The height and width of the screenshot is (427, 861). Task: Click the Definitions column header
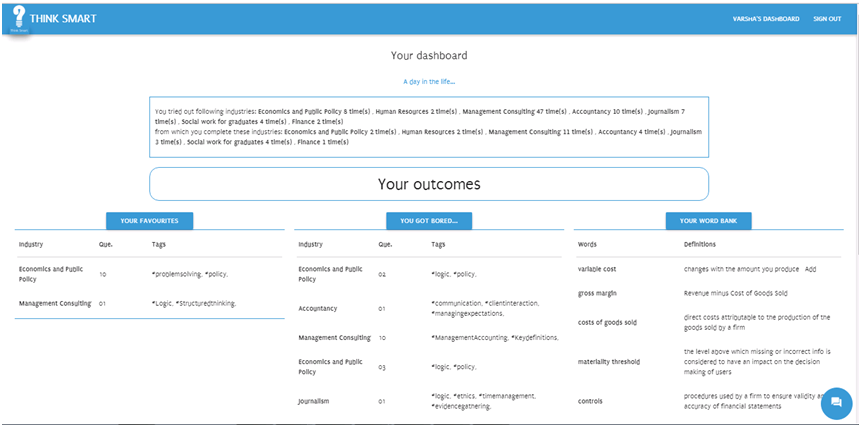click(x=700, y=244)
